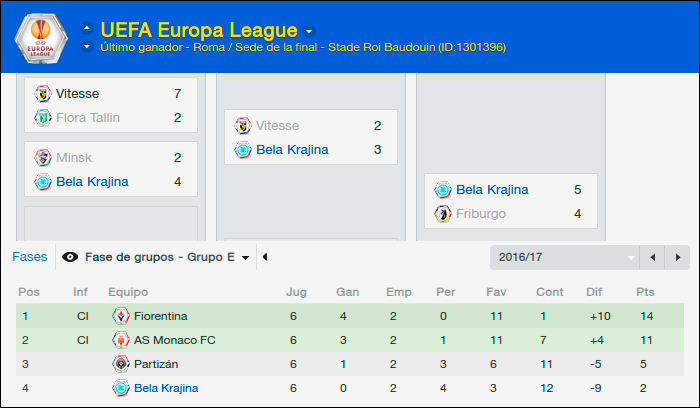Image resolution: width=700 pixels, height=408 pixels.
Task: Click the left arrow beside the group selector
Action: click(x=265, y=257)
